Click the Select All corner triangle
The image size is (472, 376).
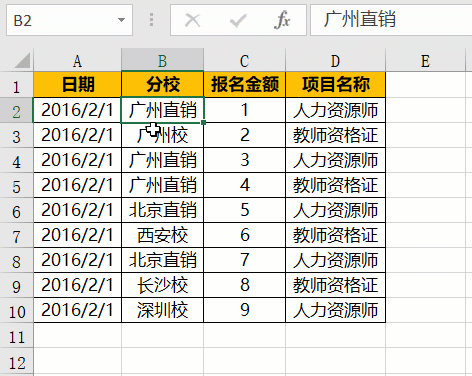pos(22,60)
